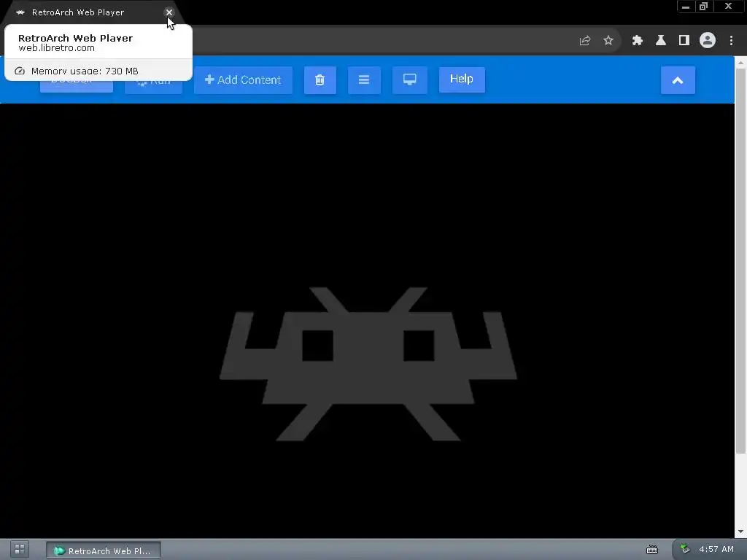The image size is (747, 560).
Task: Bookmark this page with the star icon
Action: click(x=608, y=41)
